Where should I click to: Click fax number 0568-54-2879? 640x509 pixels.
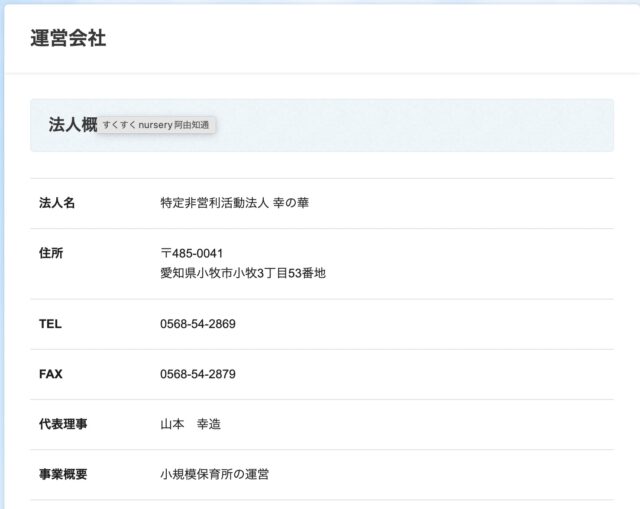click(x=198, y=374)
